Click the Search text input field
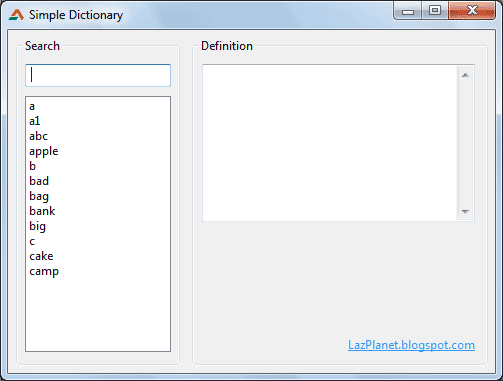The height and width of the screenshot is (381, 503). [x=98, y=75]
